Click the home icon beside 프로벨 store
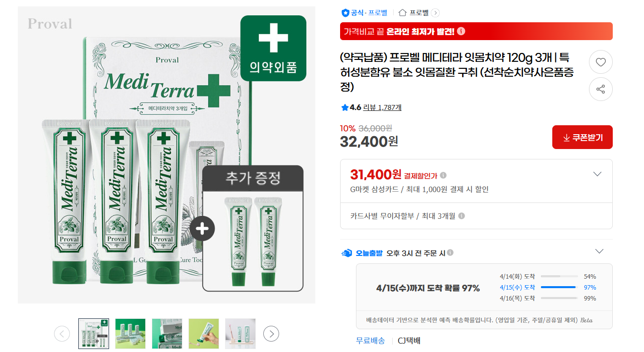This screenshot has height=352, width=644. pyautogui.click(x=402, y=13)
